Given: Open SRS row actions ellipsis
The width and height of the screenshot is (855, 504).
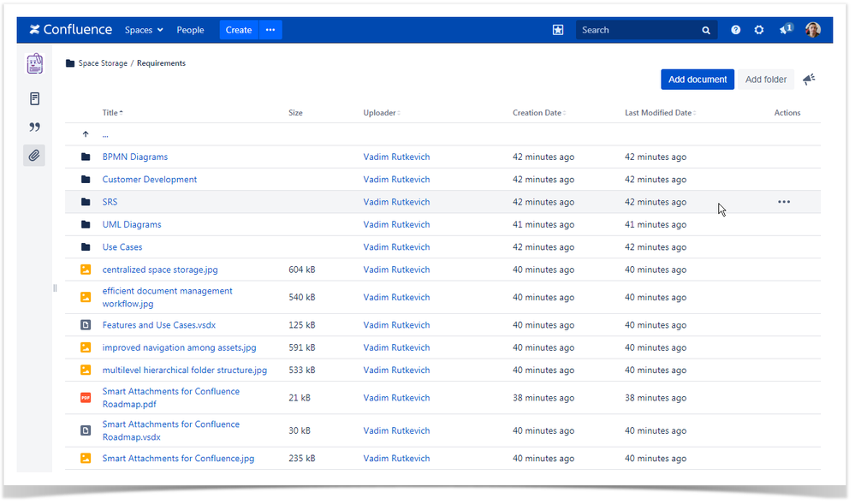Looking at the screenshot, I should tap(784, 202).
